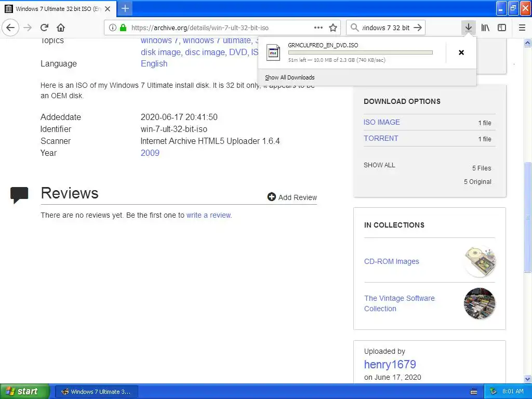
Task: Click the system tray network icon
Action: 493,392
